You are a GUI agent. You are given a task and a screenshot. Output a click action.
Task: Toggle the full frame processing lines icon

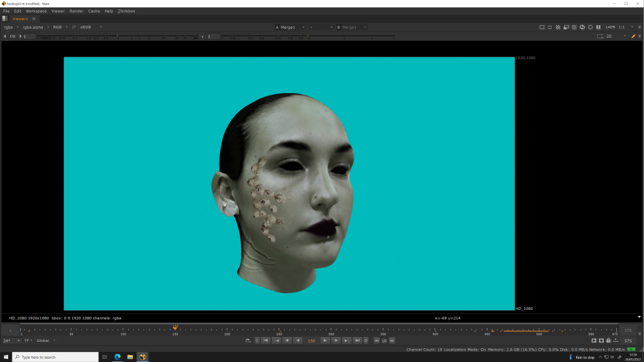(574, 27)
